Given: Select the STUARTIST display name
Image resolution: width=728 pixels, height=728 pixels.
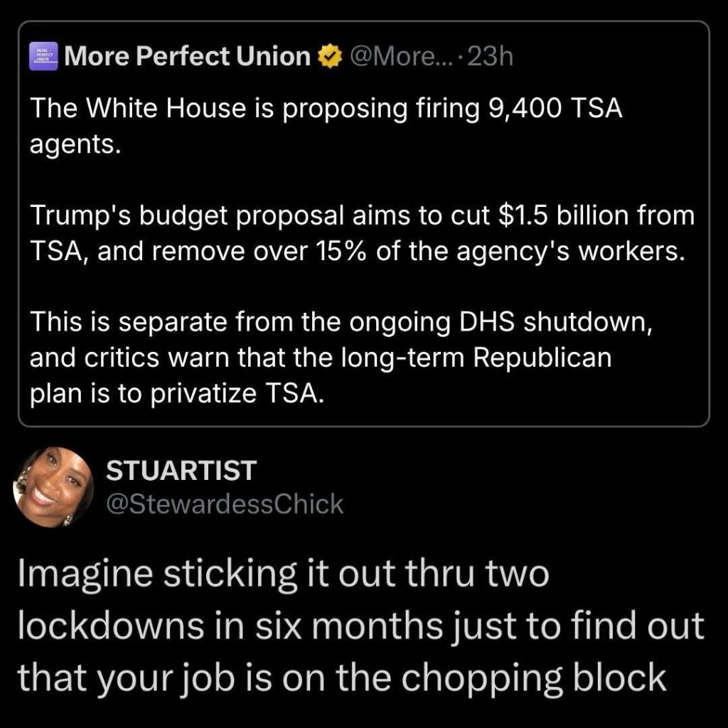Looking at the screenshot, I should tap(180, 471).
